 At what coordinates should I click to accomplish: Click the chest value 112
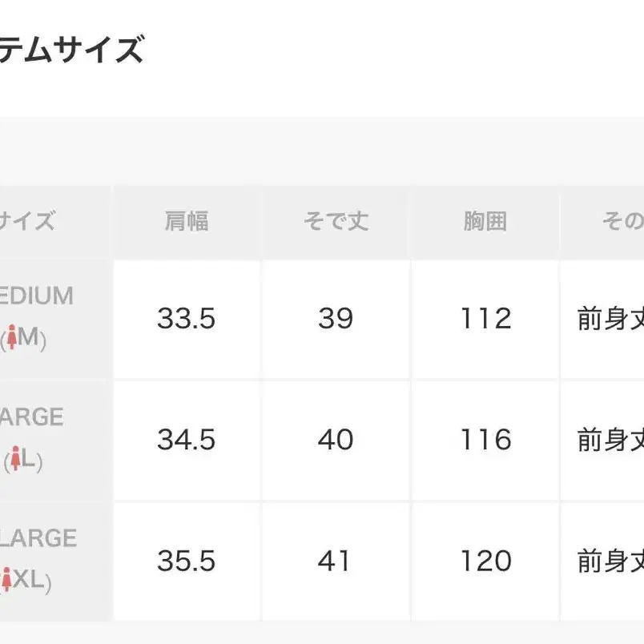coord(486,318)
